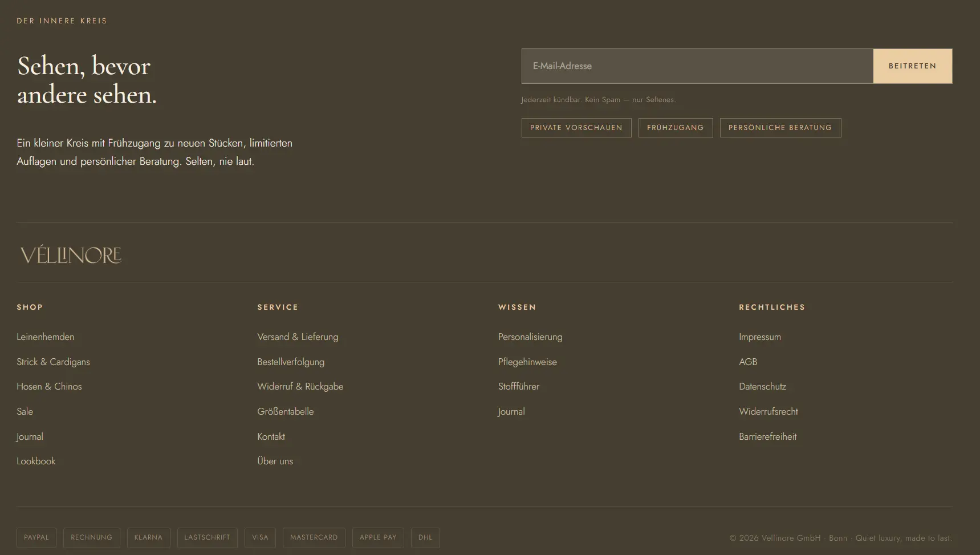Image resolution: width=980 pixels, height=555 pixels.
Task: Open the Über uns page
Action: 275,461
